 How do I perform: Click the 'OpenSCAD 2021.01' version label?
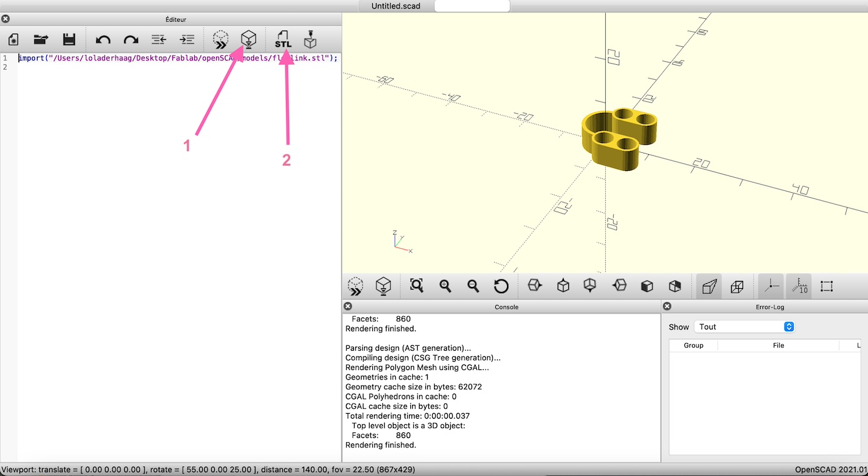pyautogui.click(x=831, y=469)
